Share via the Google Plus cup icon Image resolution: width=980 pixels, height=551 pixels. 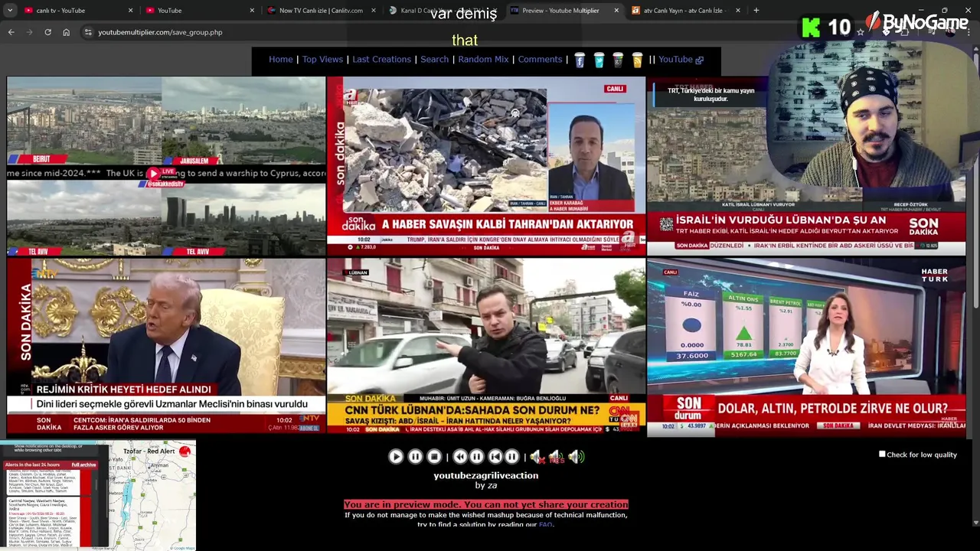[x=618, y=60]
